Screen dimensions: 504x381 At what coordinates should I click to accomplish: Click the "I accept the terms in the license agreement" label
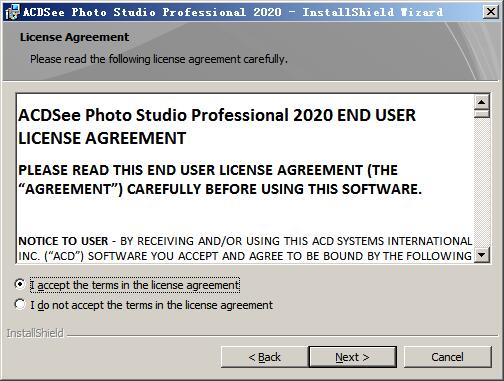135,285
